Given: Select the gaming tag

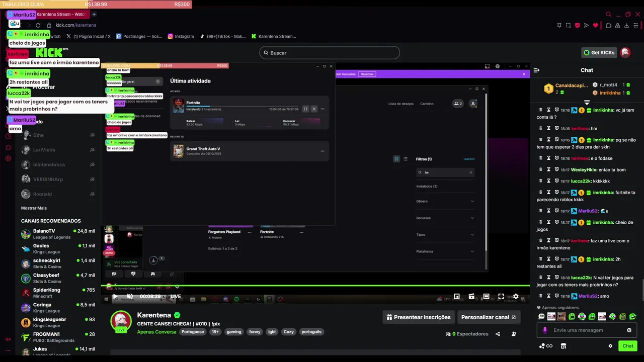Looking at the screenshot, I should (234, 332).
